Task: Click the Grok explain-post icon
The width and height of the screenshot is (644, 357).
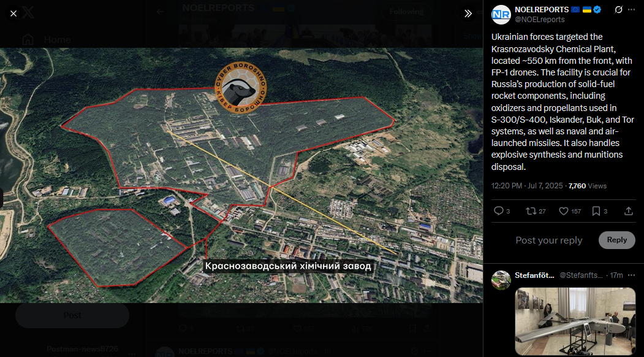Action: 618,9
